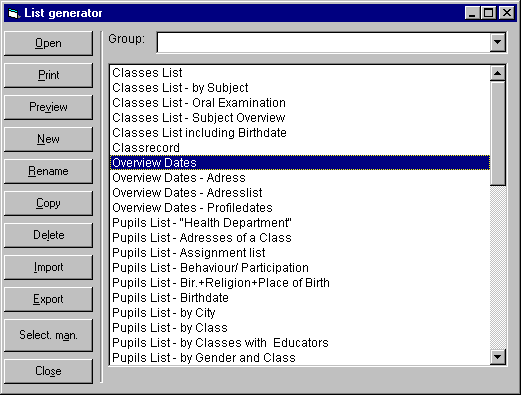Image resolution: width=521 pixels, height=395 pixels.
Task: Copy the selected list
Action: click(48, 203)
